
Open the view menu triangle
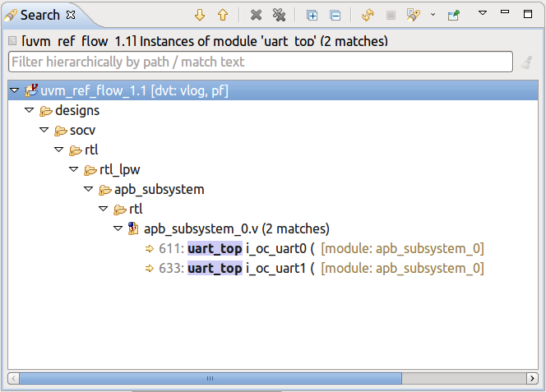483,13
